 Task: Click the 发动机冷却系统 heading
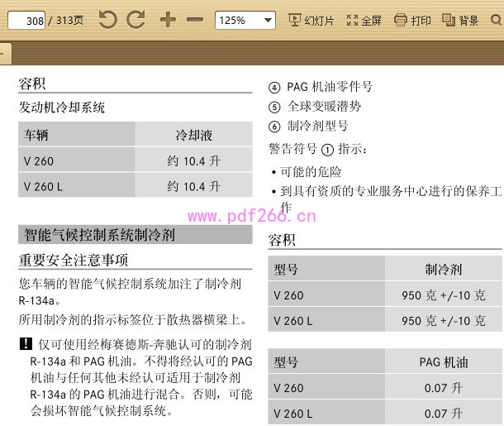62,108
